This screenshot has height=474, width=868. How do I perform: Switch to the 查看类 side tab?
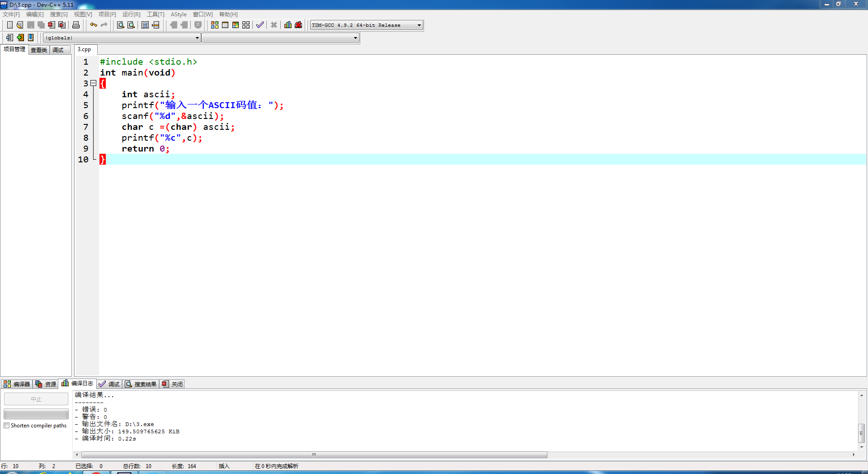point(39,50)
